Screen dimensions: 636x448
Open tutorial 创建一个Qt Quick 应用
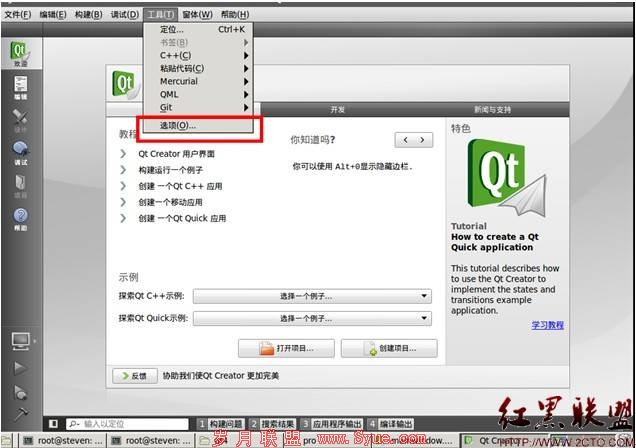182,218
